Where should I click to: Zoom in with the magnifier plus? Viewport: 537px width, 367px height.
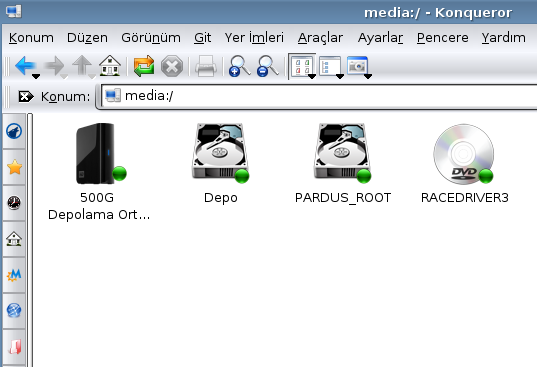239,66
